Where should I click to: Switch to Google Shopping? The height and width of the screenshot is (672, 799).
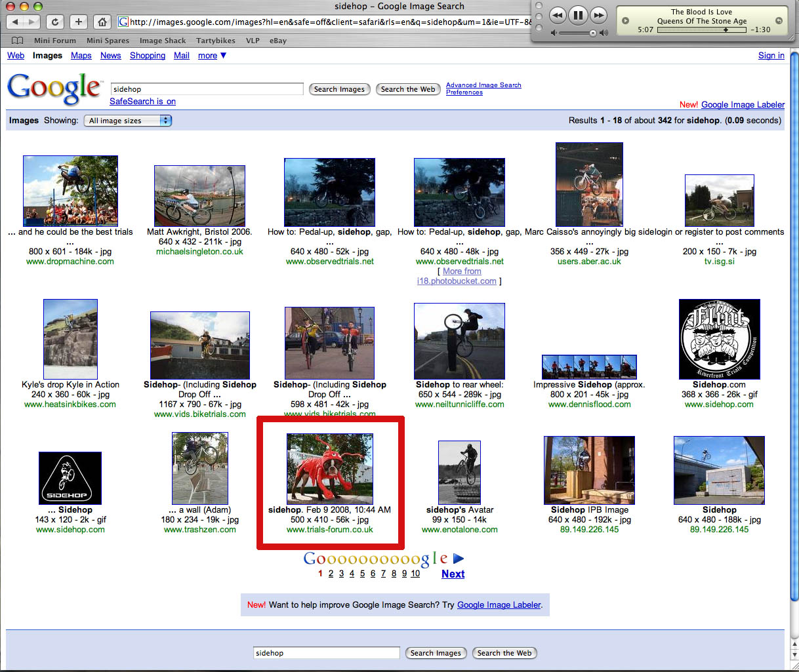(x=148, y=56)
